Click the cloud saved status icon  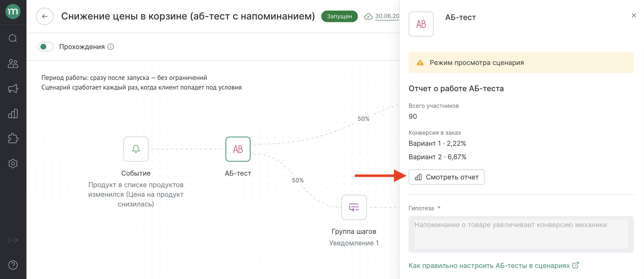[x=368, y=16]
